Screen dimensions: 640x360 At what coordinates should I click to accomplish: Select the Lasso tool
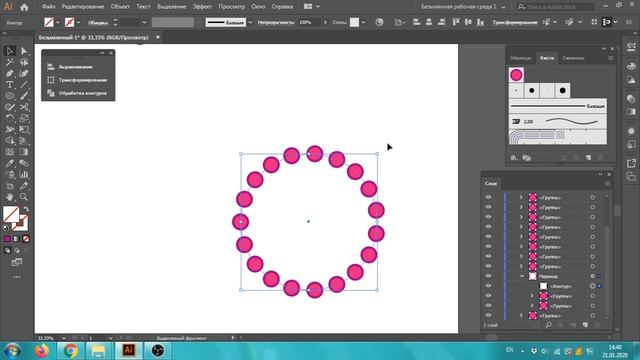[24, 62]
